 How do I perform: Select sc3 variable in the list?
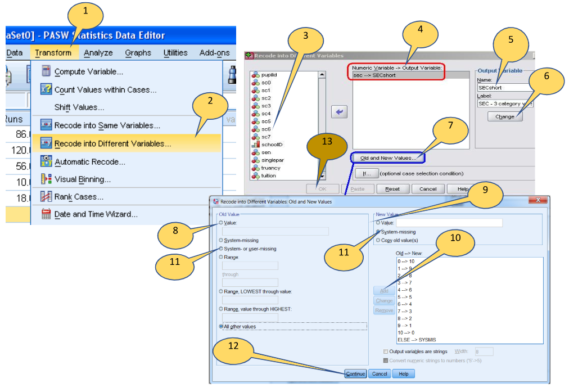pos(265,106)
